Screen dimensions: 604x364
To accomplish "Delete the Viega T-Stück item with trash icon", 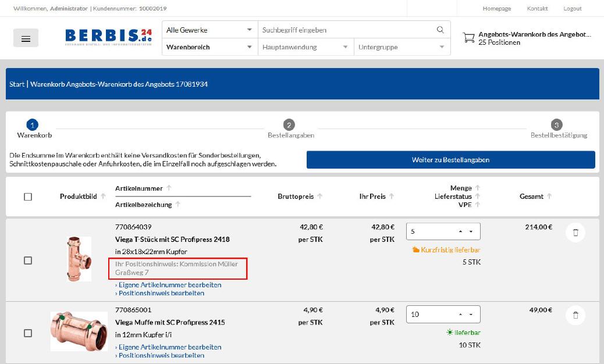I will 575,233.
